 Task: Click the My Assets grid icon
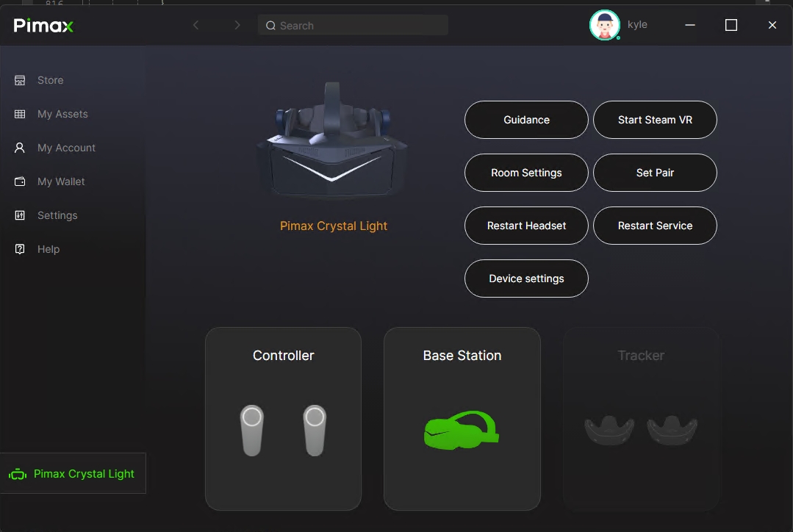point(20,114)
